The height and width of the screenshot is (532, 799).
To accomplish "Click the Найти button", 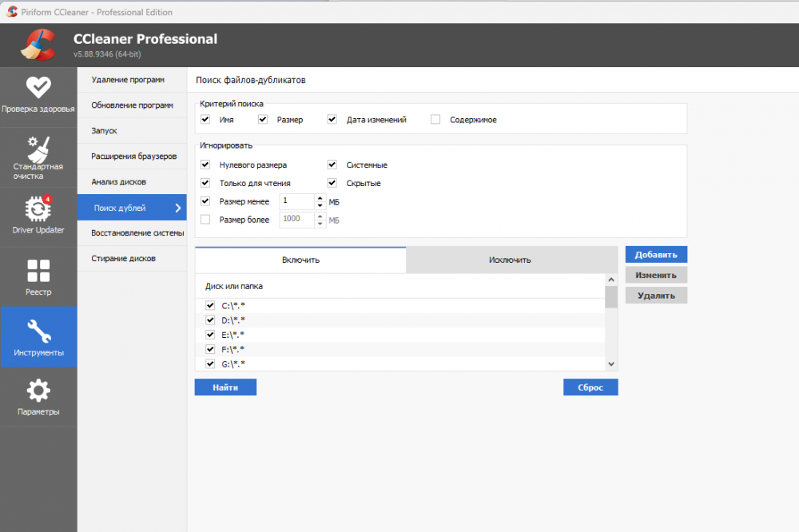I will (x=225, y=387).
